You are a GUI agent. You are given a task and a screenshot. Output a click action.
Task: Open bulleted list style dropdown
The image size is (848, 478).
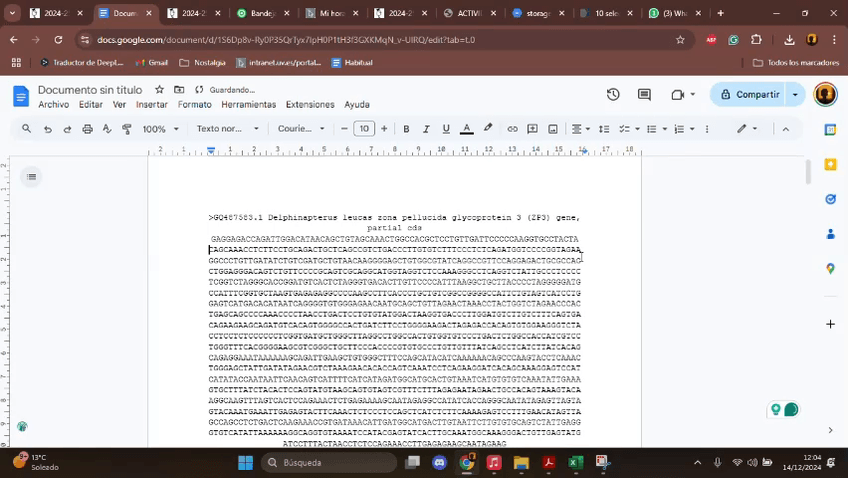point(665,129)
